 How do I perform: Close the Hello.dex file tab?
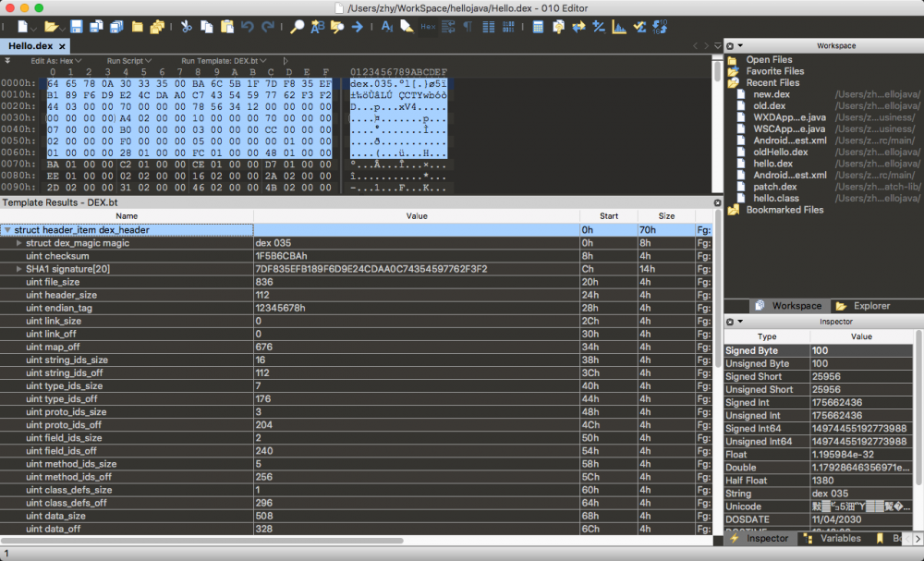(62, 45)
